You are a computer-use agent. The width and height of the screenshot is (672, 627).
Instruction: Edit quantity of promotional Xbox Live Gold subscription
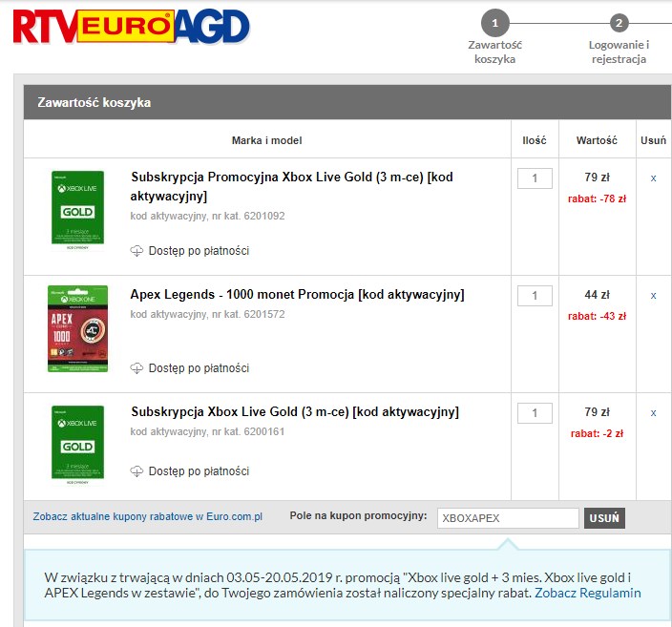pyautogui.click(x=535, y=178)
